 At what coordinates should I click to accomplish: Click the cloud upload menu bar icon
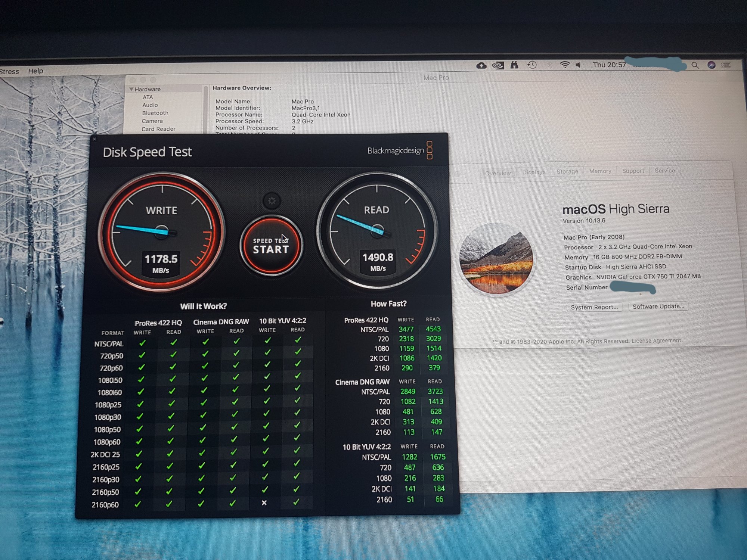point(481,66)
